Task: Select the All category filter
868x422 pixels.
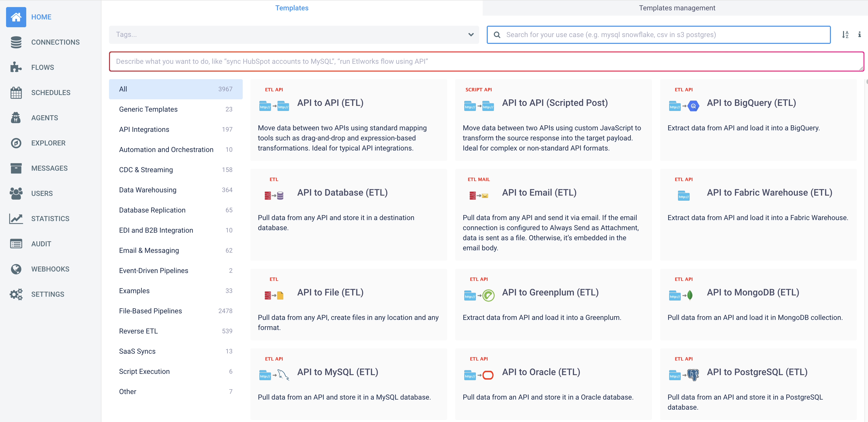Action: (x=176, y=89)
